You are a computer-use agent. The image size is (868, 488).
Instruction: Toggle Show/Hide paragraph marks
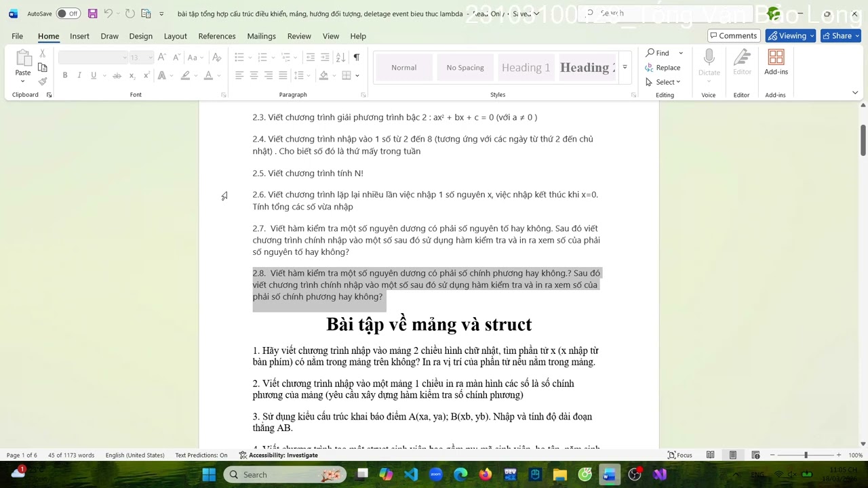point(357,58)
